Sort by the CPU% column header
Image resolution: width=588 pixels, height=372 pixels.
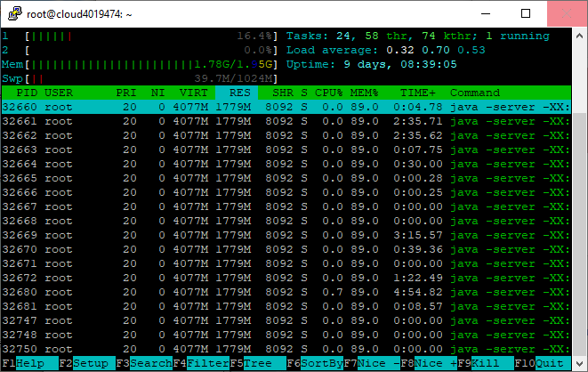[329, 93]
